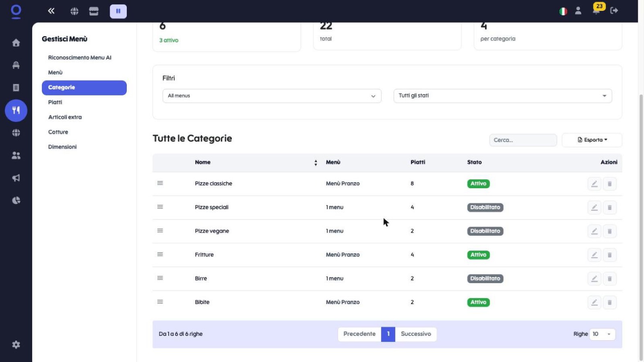Screen dimensions: 644x362
Task: Open settings gear in left rail
Action: coord(16,345)
